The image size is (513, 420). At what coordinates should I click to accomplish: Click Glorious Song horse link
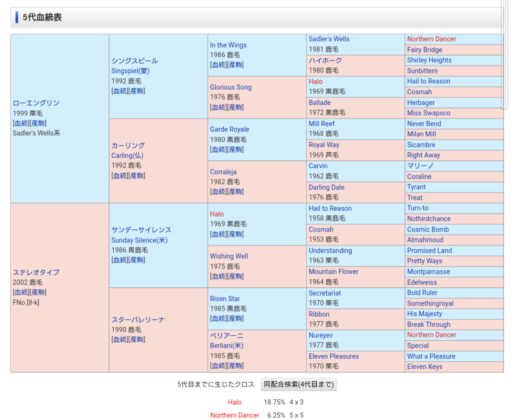click(230, 87)
